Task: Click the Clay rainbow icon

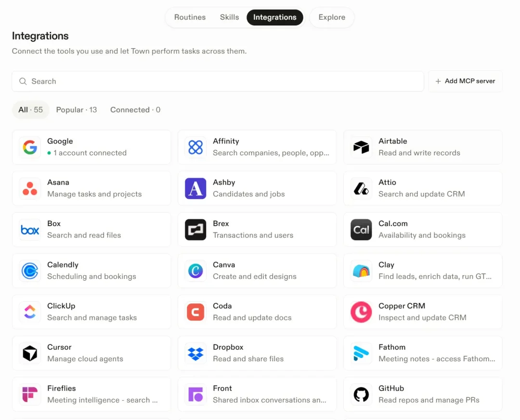Action: 361,271
